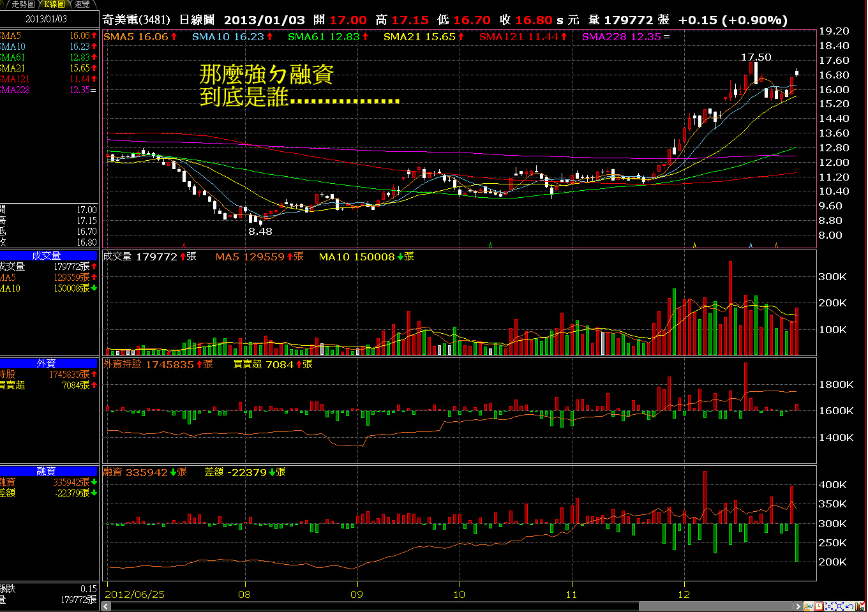Click month 12 on the time axis
Screen dimensions: 868x612
click(x=684, y=595)
